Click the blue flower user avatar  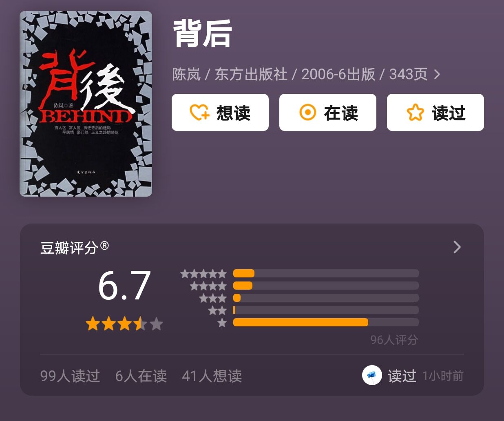(x=372, y=375)
